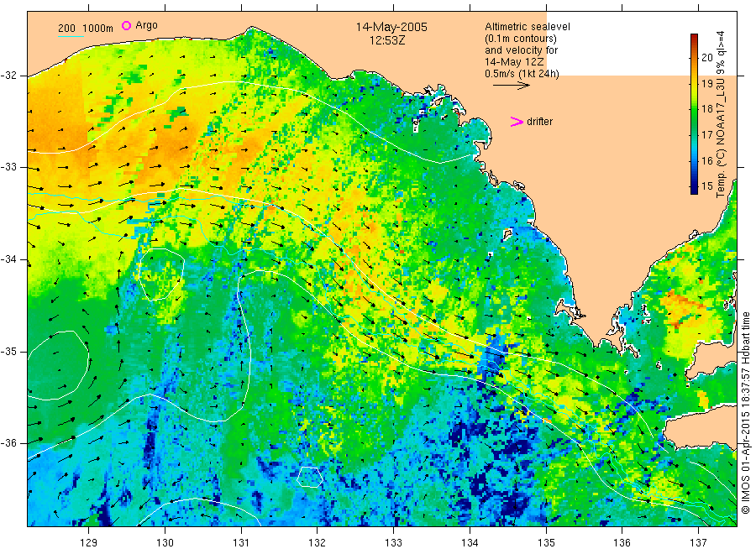Click the longitude axis label '129'
This screenshot has height=554, width=756.
[x=89, y=543]
